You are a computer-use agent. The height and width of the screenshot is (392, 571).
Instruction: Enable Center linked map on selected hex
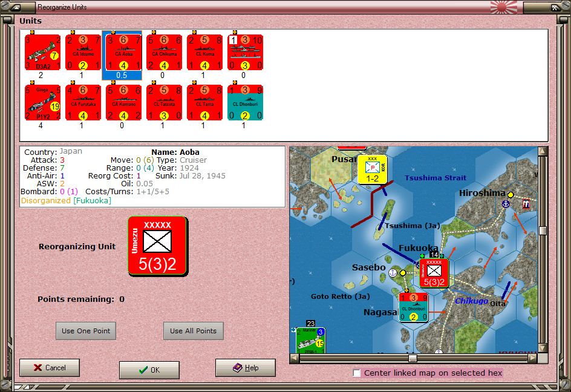pyautogui.click(x=357, y=373)
